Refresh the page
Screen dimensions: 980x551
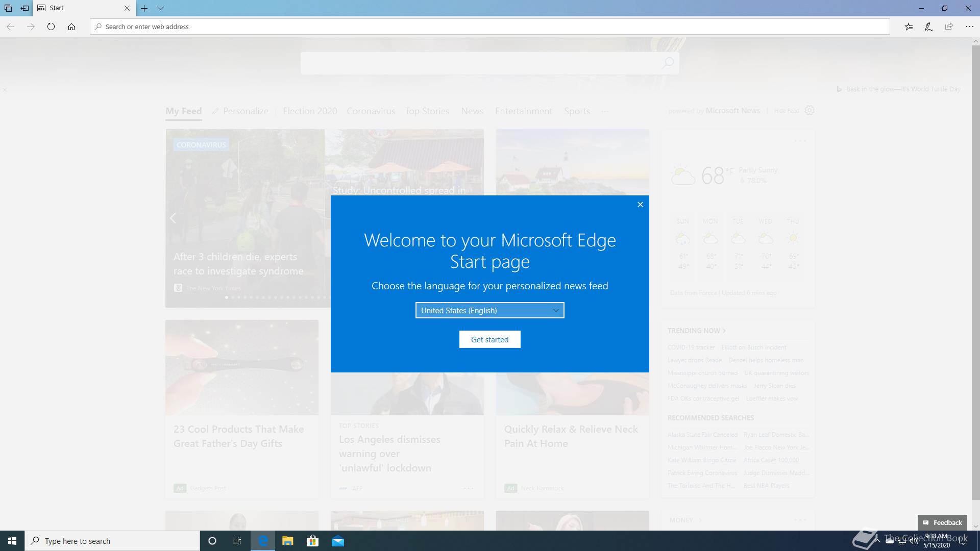pyautogui.click(x=51, y=27)
